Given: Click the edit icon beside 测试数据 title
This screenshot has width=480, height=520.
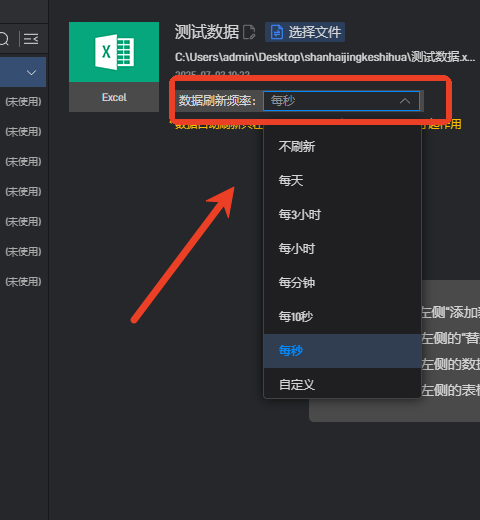Looking at the screenshot, I should (249, 32).
